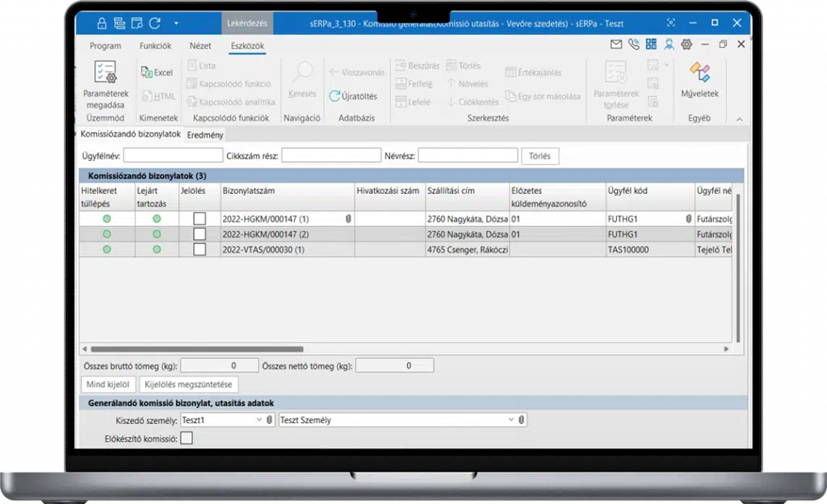Click the lock icon in title bar
827x504 pixels.
tap(102, 23)
